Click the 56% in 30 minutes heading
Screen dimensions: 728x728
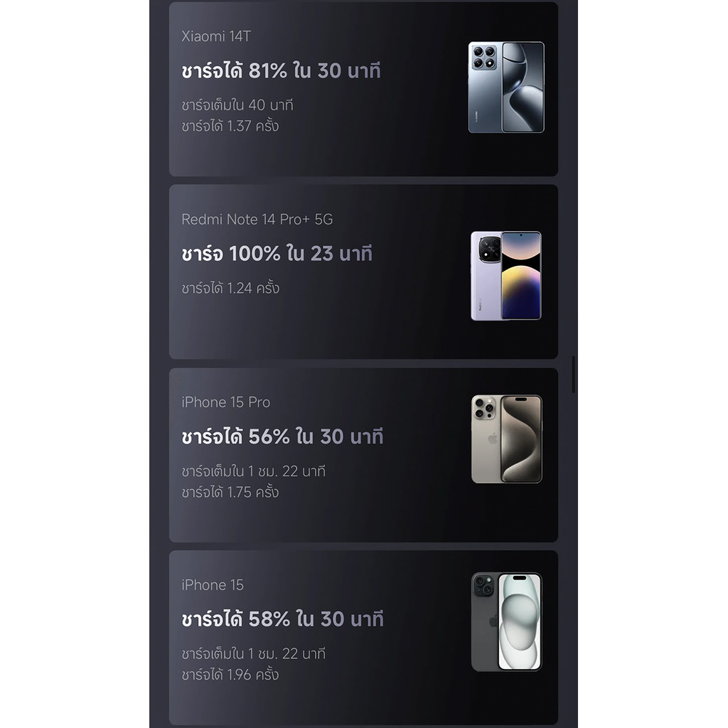click(282, 437)
